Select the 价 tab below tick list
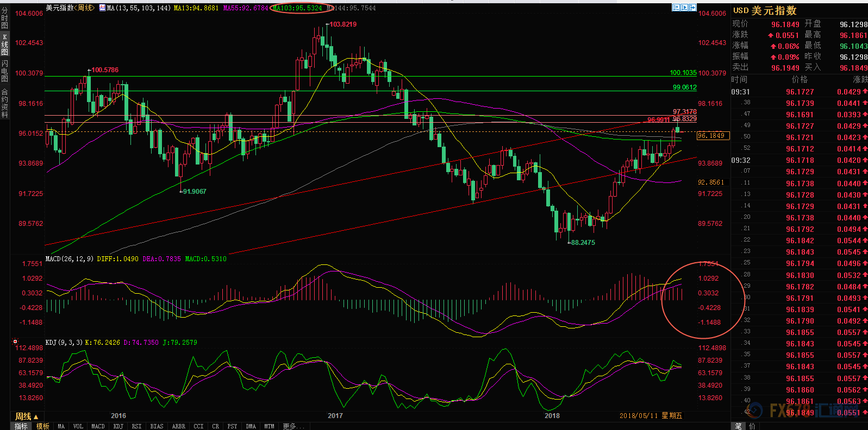This screenshot has width=868, height=430. click(x=752, y=426)
